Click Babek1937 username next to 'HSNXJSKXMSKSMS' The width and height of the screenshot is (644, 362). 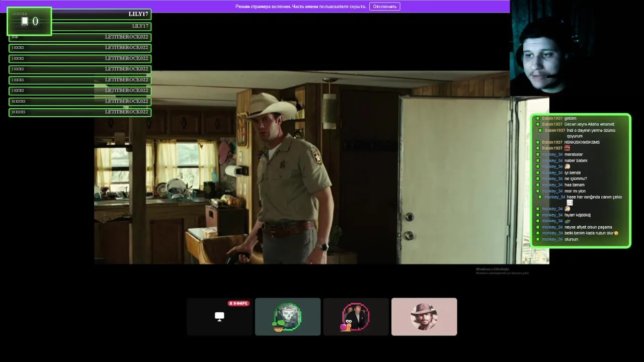click(x=552, y=142)
